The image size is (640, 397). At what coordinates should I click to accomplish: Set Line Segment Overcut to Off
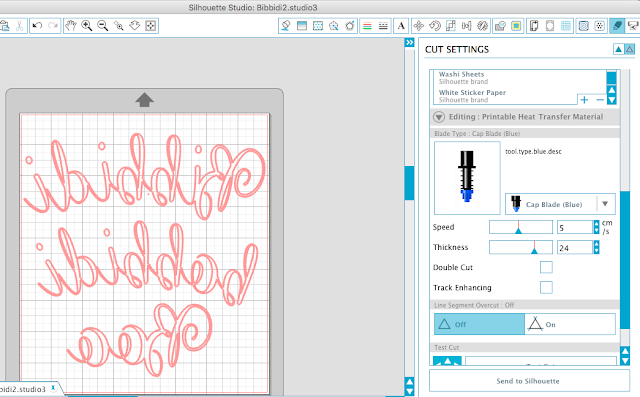[x=479, y=324]
